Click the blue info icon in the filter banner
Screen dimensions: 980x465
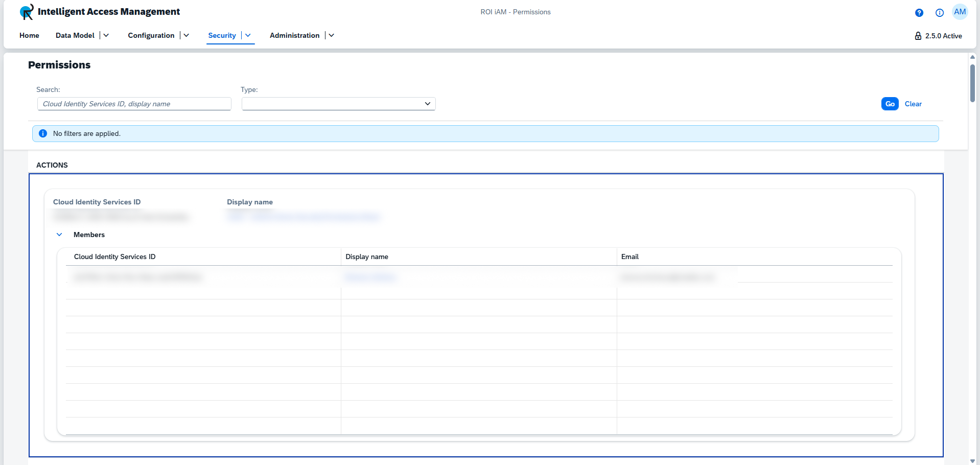43,133
